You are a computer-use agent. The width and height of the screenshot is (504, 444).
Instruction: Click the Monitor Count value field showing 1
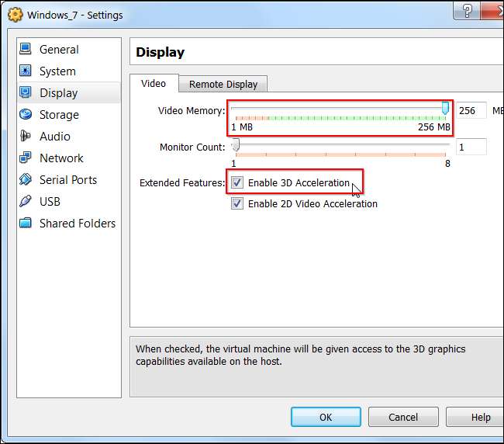471,147
